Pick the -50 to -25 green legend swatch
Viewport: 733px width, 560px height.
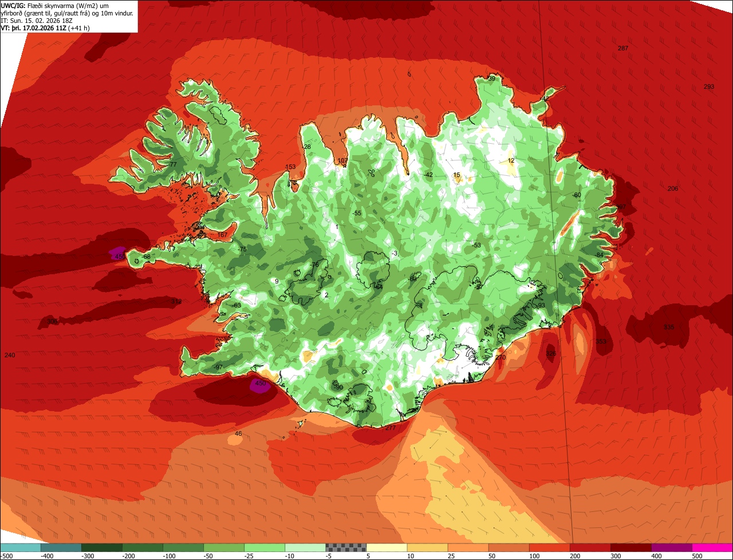[x=224, y=547]
